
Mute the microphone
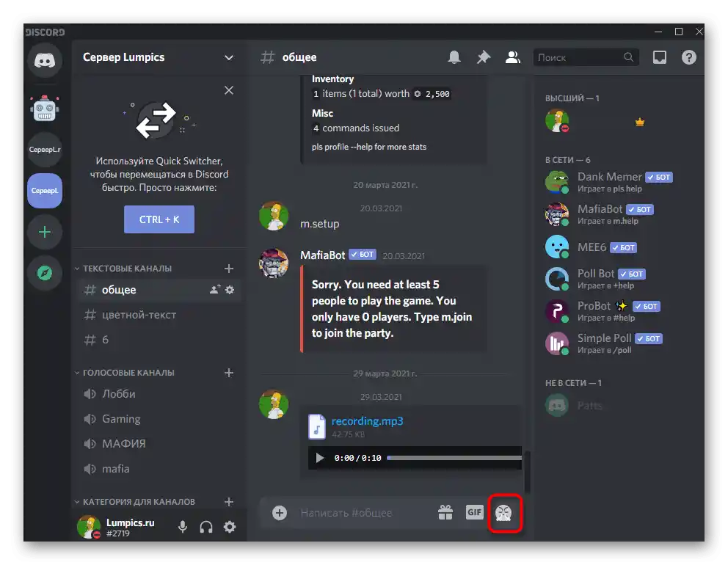coord(183,527)
